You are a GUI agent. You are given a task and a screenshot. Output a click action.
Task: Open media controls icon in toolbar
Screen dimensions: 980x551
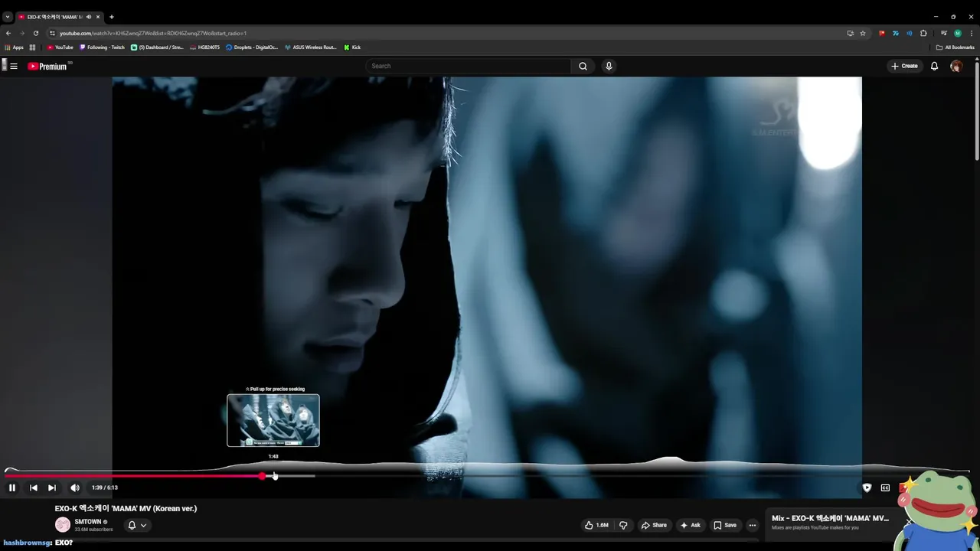click(x=944, y=33)
